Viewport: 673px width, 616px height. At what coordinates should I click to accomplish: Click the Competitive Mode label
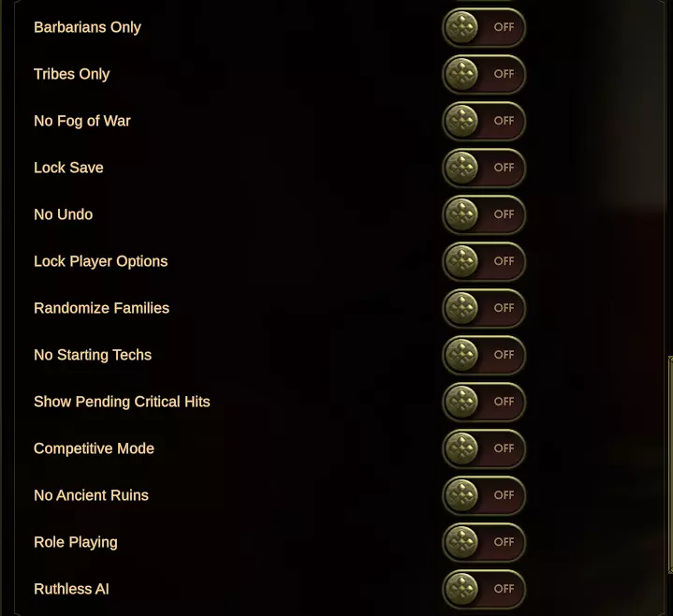(x=94, y=448)
